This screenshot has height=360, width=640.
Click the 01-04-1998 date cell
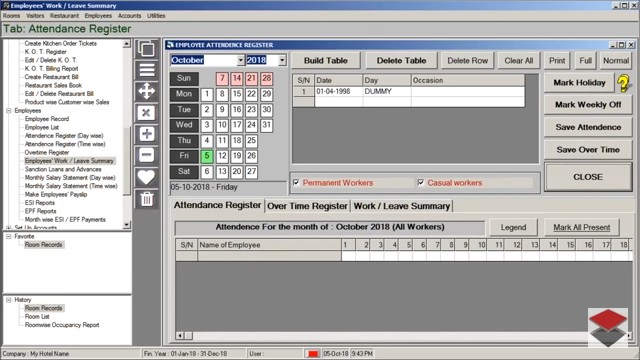coord(338,91)
